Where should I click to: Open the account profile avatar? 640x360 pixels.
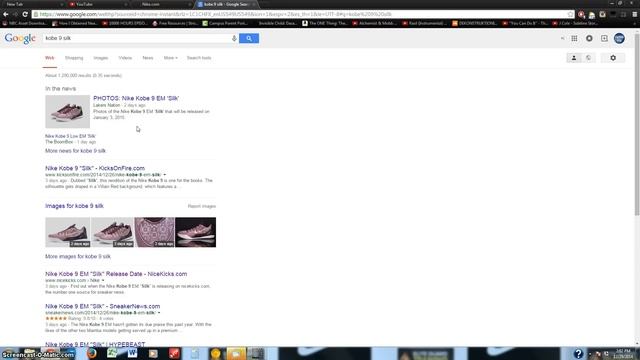(x=619, y=38)
